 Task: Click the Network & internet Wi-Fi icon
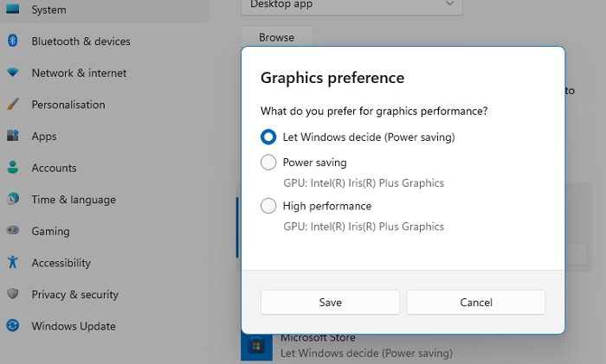13,73
